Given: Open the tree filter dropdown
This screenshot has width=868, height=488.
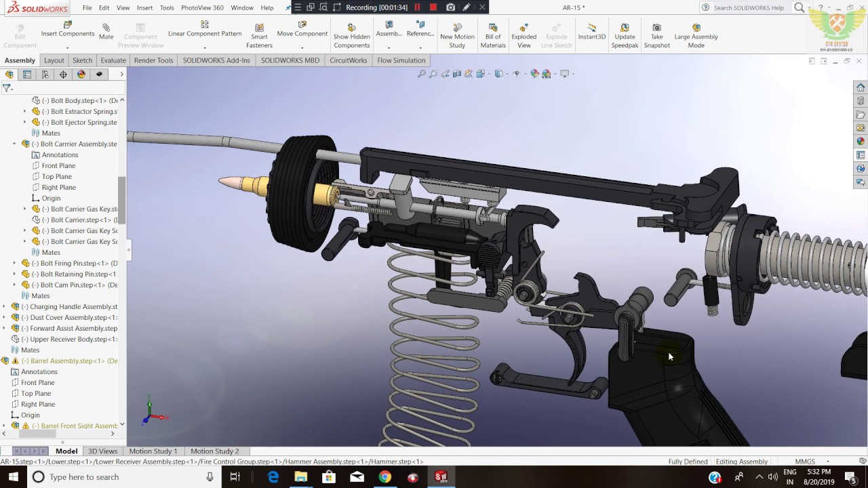Looking at the screenshot, I should pyautogui.click(x=7, y=88).
